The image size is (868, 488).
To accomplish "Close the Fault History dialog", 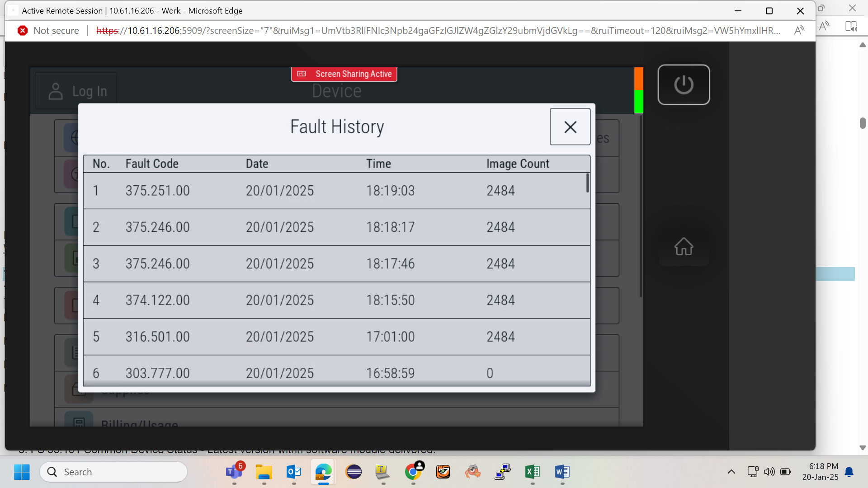I will [570, 127].
